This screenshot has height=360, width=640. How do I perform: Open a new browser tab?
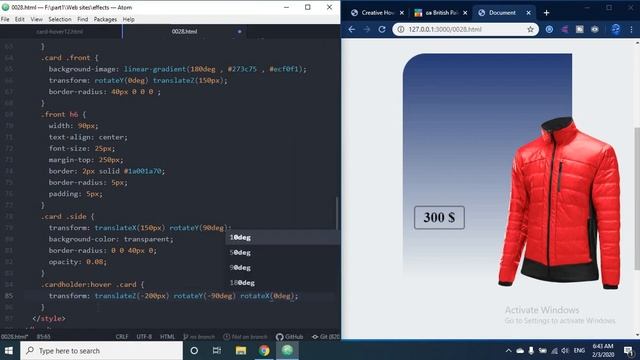coord(546,13)
